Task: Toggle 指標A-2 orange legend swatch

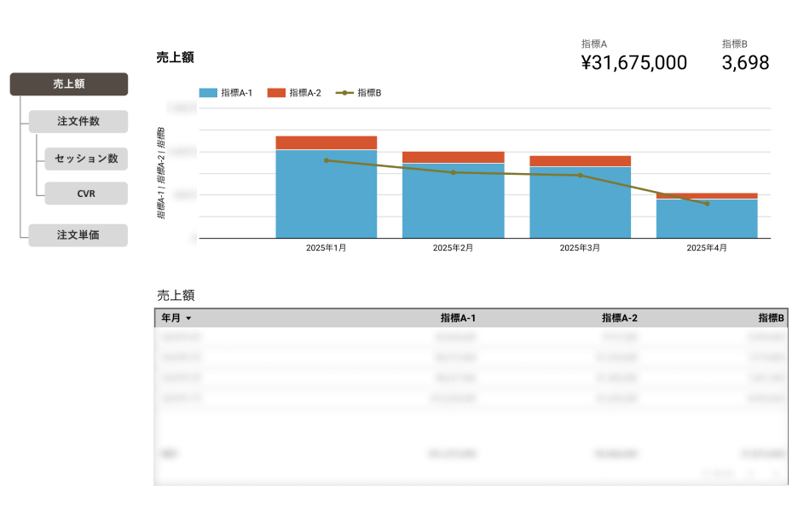Action: pos(276,93)
